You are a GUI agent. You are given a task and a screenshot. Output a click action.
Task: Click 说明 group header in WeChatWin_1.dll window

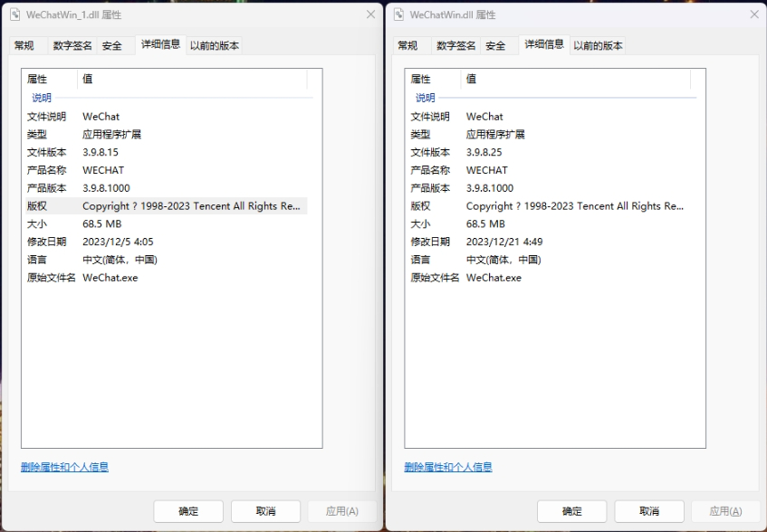pyautogui.click(x=42, y=98)
